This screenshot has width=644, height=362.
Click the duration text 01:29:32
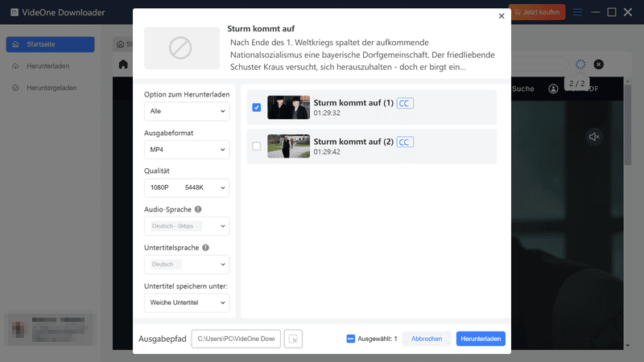327,113
